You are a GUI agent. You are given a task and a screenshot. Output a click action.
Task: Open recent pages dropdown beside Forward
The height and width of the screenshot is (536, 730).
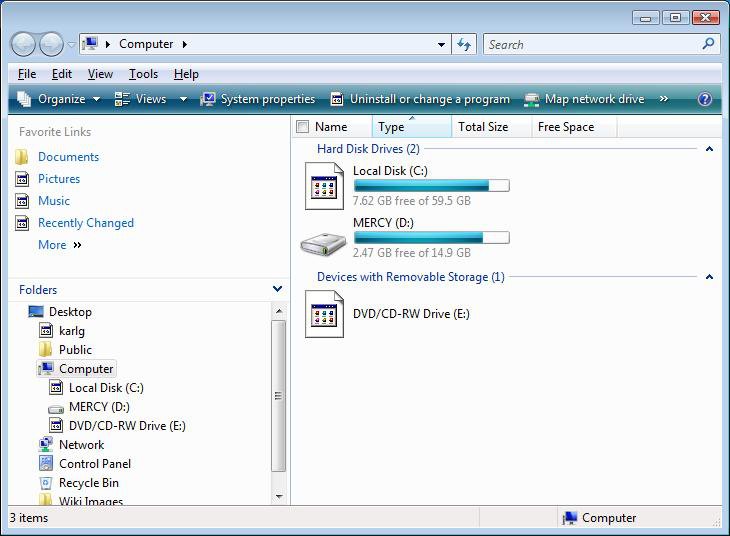click(x=71, y=45)
